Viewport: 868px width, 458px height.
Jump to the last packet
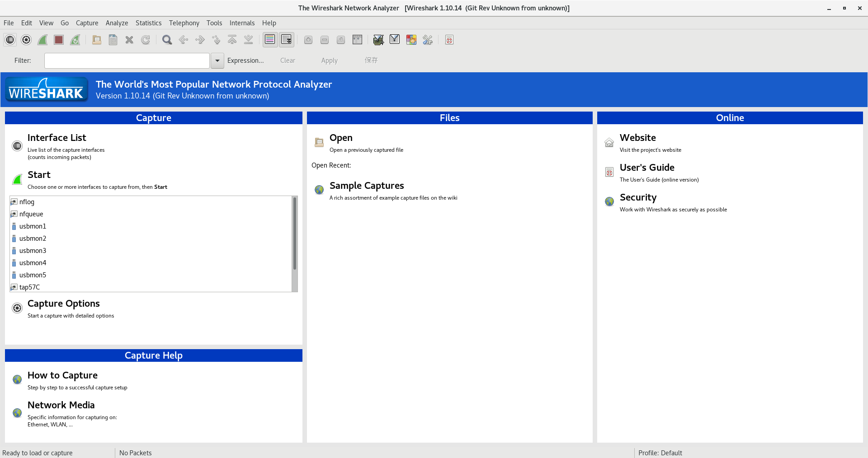click(x=249, y=40)
